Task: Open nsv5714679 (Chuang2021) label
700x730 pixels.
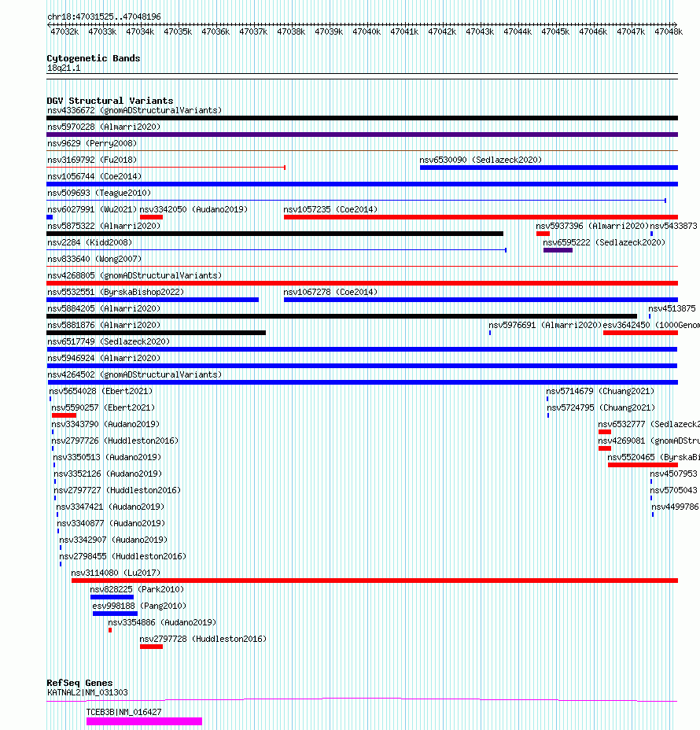Action: click(600, 391)
